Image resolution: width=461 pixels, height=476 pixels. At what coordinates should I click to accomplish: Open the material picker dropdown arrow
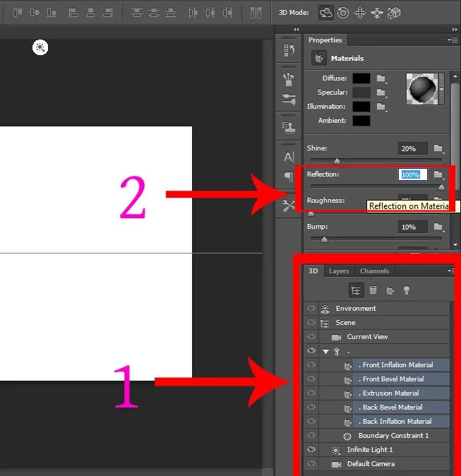click(441, 89)
